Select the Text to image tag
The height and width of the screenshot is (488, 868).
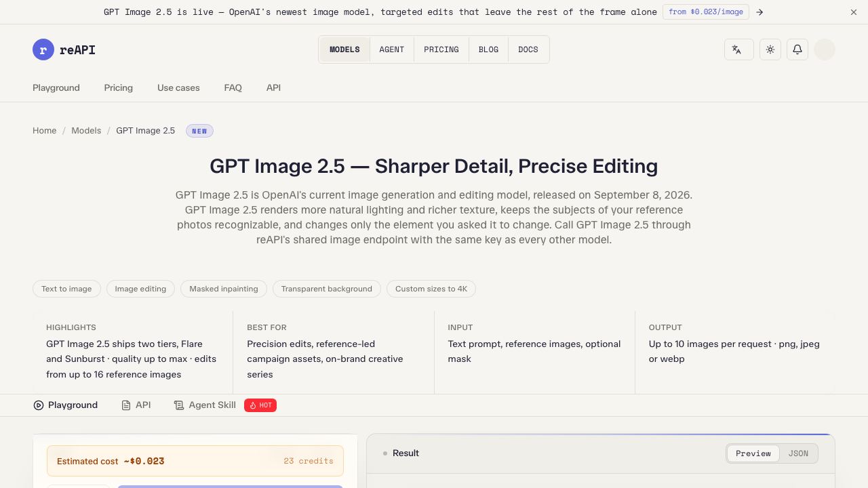(66, 289)
